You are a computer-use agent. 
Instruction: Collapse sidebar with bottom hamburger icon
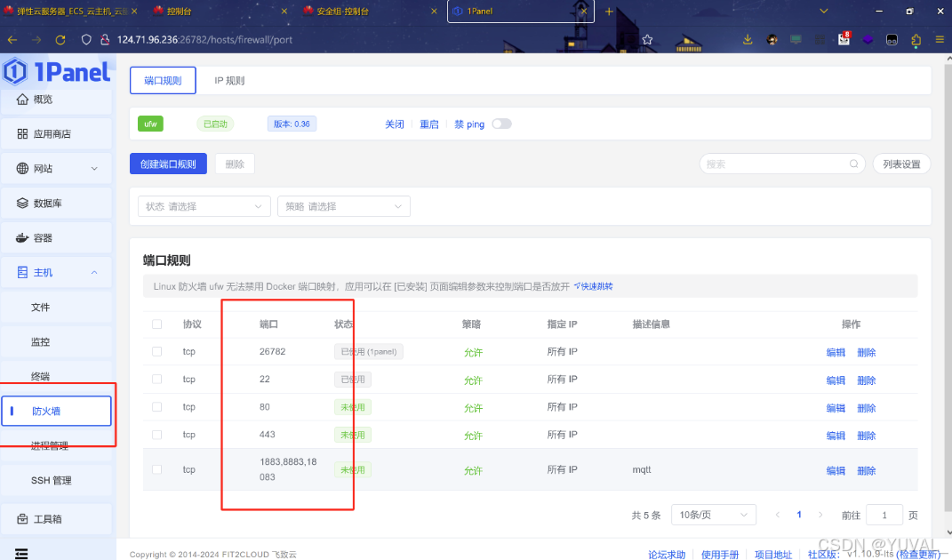[21, 553]
